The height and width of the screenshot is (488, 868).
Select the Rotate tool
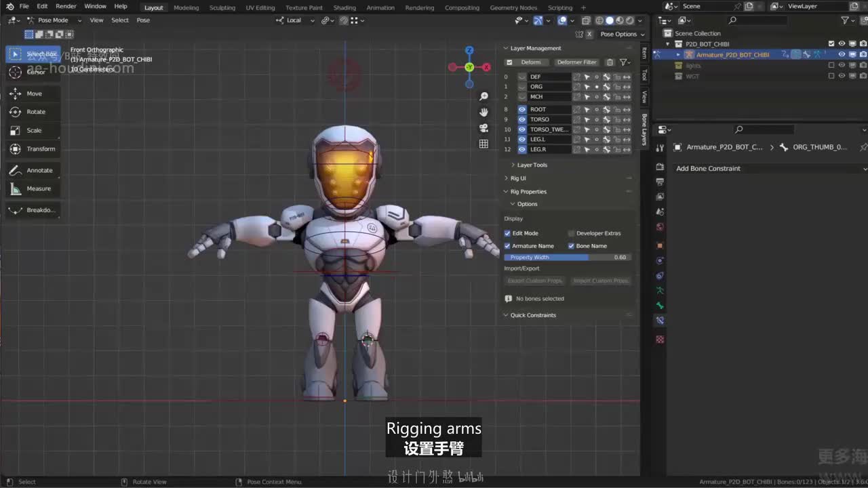coord(33,112)
